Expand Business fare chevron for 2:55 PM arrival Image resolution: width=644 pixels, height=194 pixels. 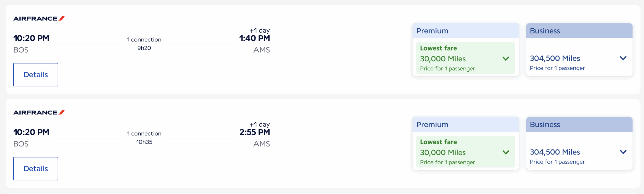[623, 152]
